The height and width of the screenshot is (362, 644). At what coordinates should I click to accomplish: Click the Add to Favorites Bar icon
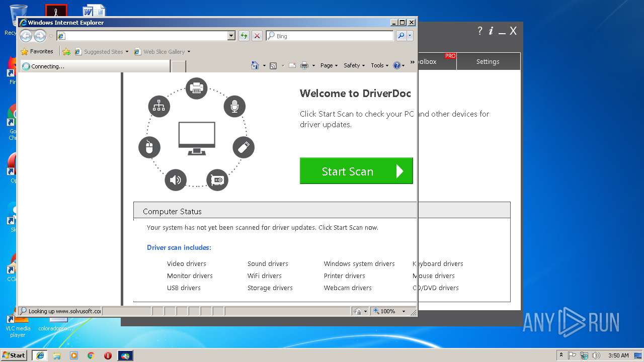[x=66, y=51]
